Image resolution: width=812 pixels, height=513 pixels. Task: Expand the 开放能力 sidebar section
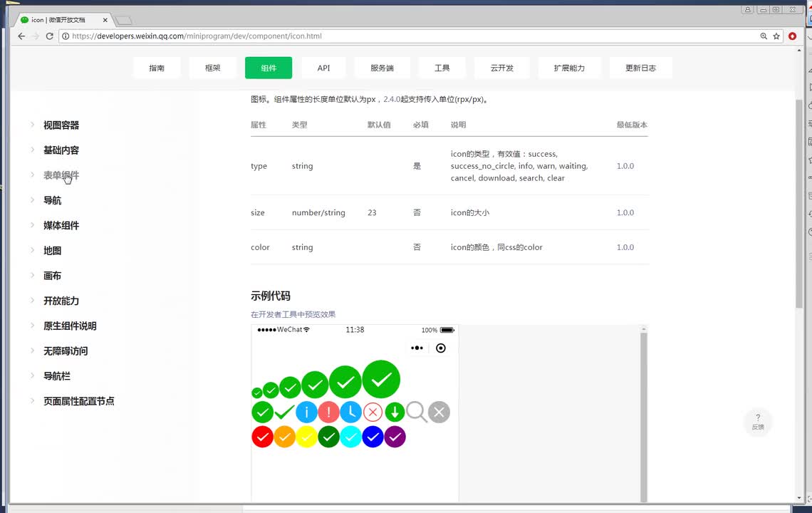coord(61,301)
